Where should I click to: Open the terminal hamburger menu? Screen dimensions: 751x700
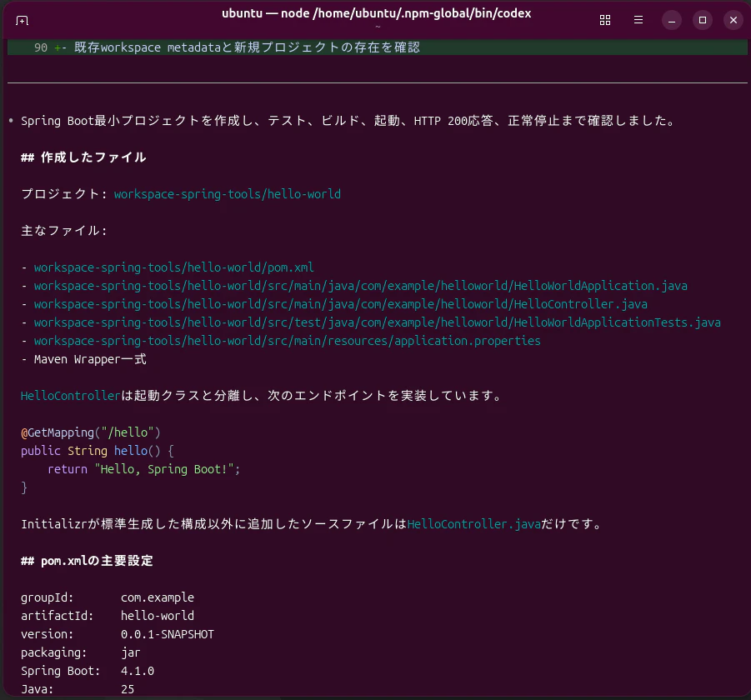pyautogui.click(x=638, y=20)
